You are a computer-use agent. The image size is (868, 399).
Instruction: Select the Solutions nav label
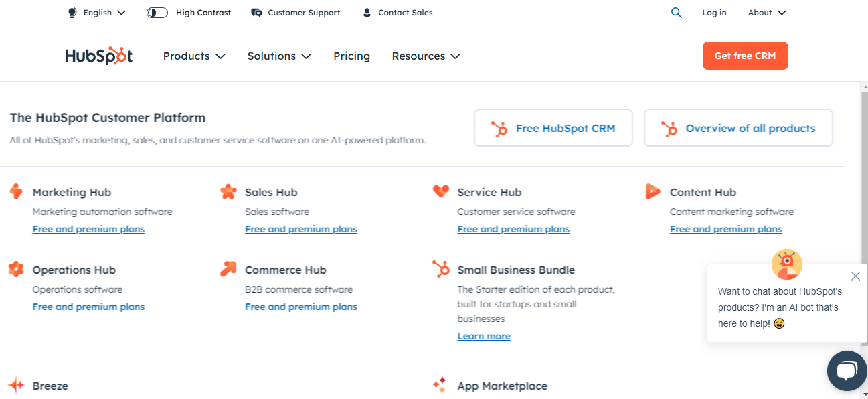click(271, 56)
